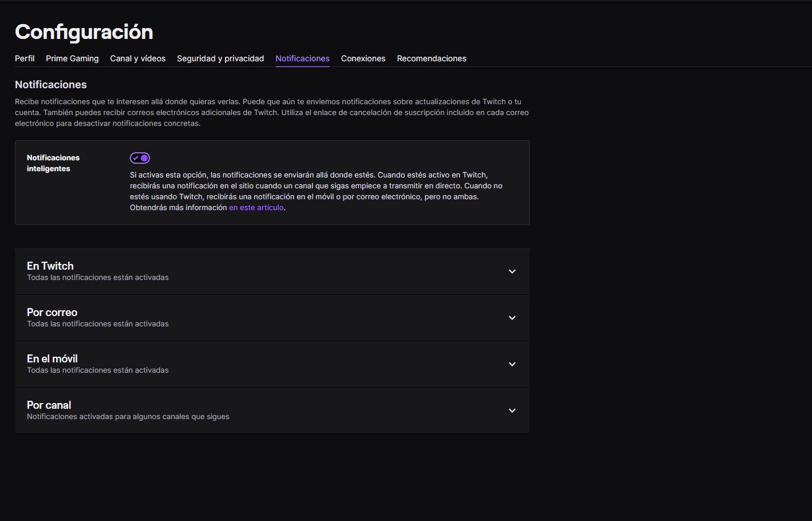Click the 'Configuración' page heading

[84, 32]
